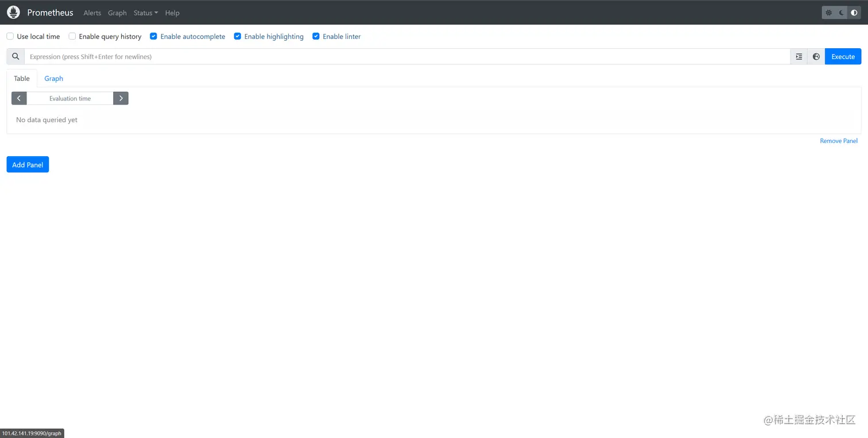Switch to dark theme moon icon

(x=842, y=13)
